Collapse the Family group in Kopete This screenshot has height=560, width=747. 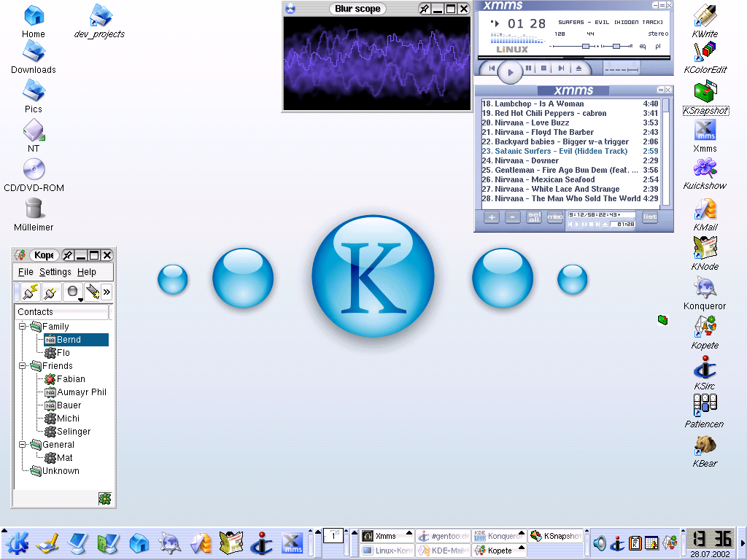pyautogui.click(x=22, y=326)
